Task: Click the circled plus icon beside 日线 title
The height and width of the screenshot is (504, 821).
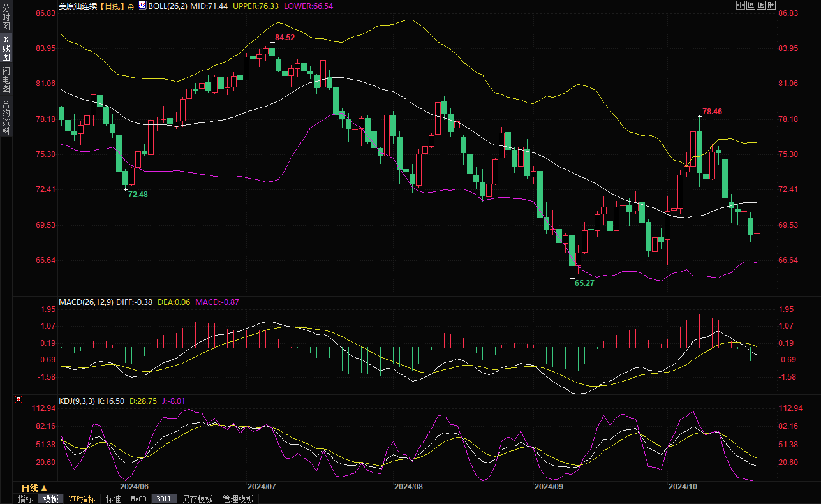Action: [x=131, y=6]
